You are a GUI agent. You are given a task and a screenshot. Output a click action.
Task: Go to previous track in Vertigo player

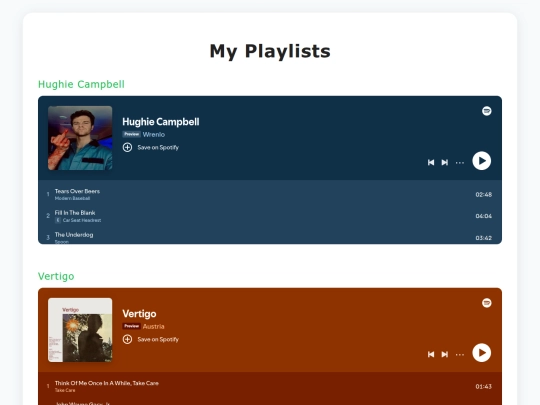[431, 354]
